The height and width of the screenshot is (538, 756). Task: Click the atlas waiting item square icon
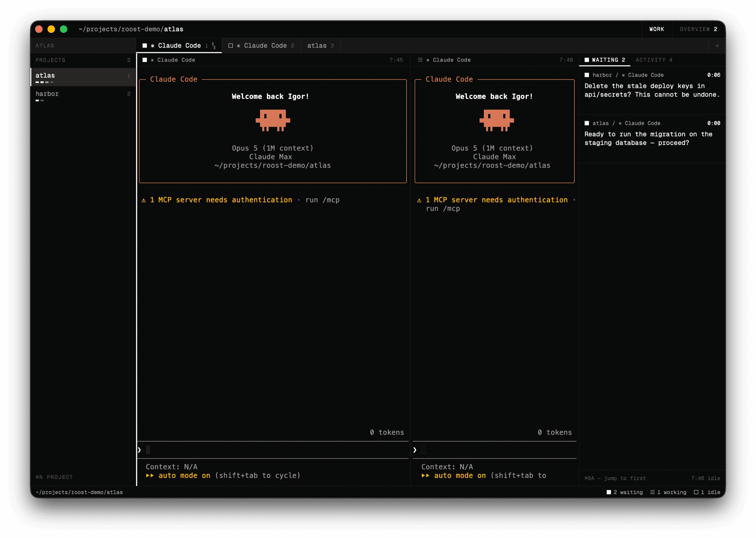587,123
